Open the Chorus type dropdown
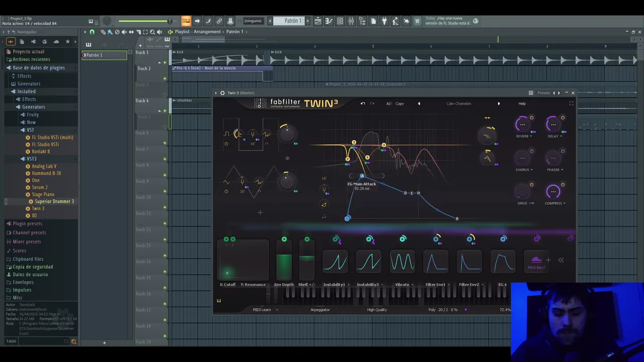This screenshot has height=362, width=644. [531, 170]
